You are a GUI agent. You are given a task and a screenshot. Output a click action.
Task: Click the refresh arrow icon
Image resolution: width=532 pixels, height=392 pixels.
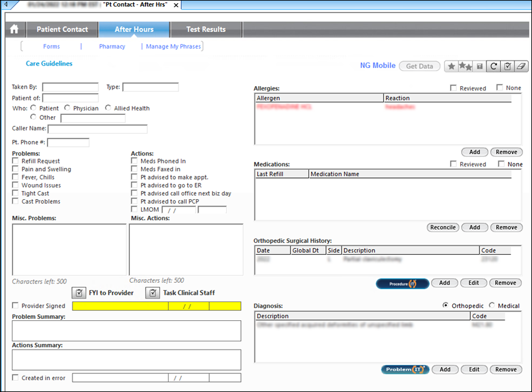coord(494,66)
